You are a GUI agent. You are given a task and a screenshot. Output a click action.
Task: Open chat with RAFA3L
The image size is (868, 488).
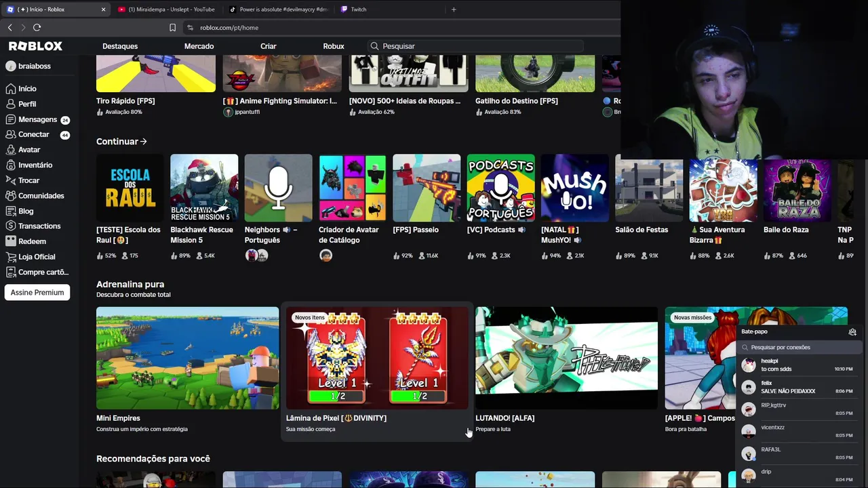coord(798,453)
